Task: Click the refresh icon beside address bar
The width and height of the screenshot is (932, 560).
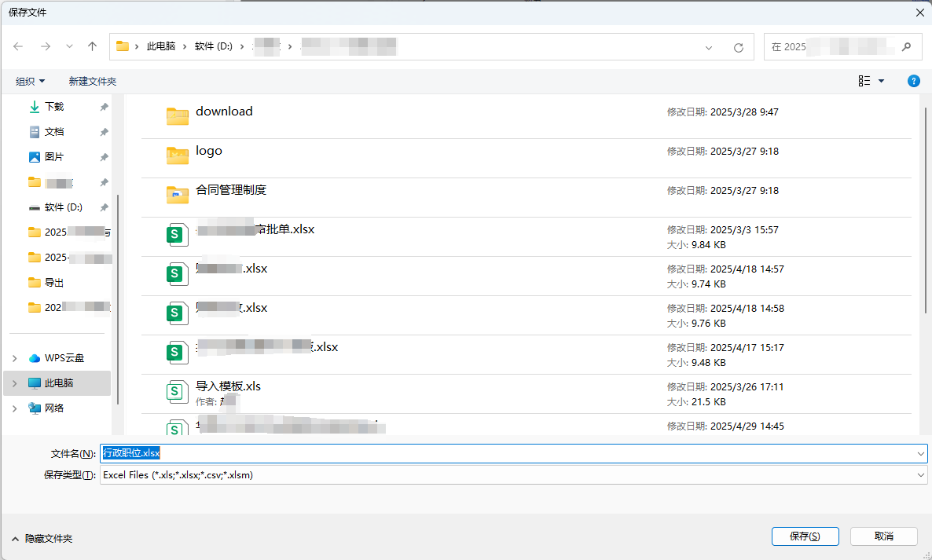Action: coord(738,47)
